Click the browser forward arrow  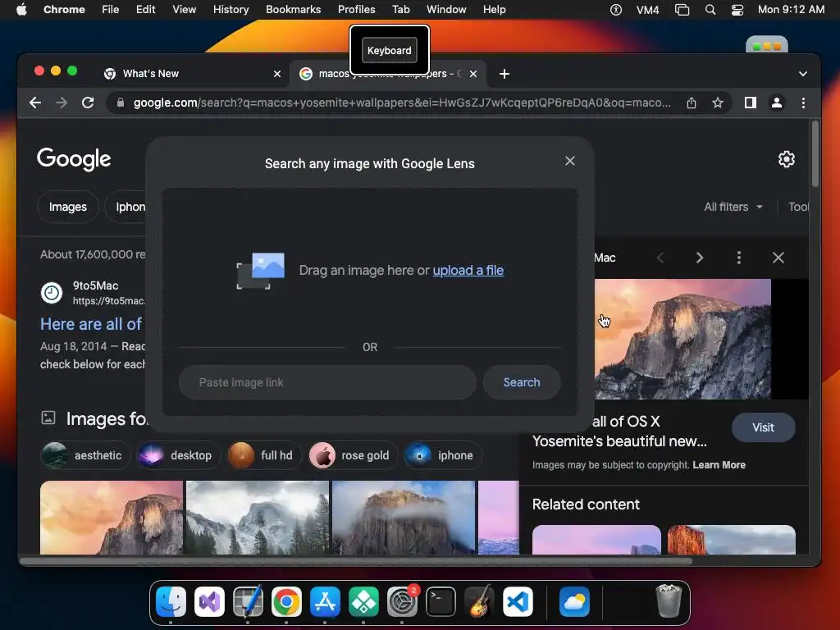click(x=62, y=103)
